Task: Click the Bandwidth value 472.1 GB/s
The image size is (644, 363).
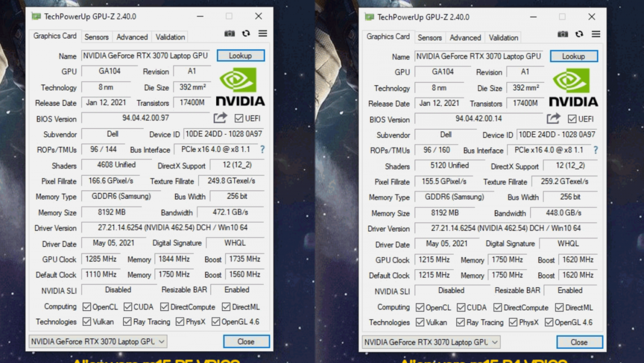Action: click(x=230, y=212)
